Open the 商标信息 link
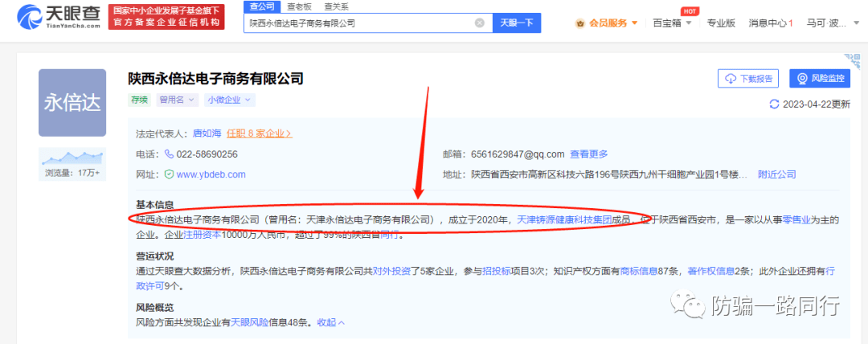 pos(638,272)
